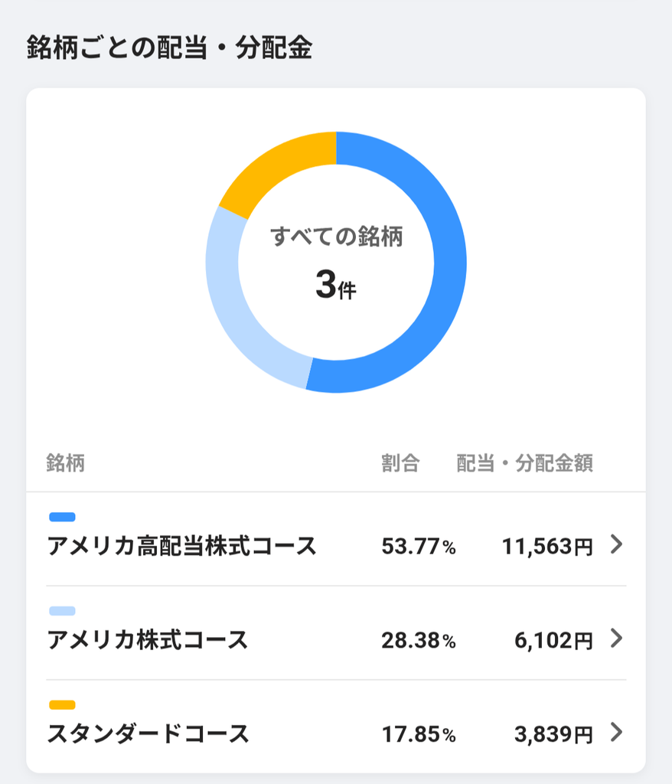The height and width of the screenshot is (784, 672).
Task: Open the アメリカ高配当株式コース chevron arrow
Action: tap(616, 544)
